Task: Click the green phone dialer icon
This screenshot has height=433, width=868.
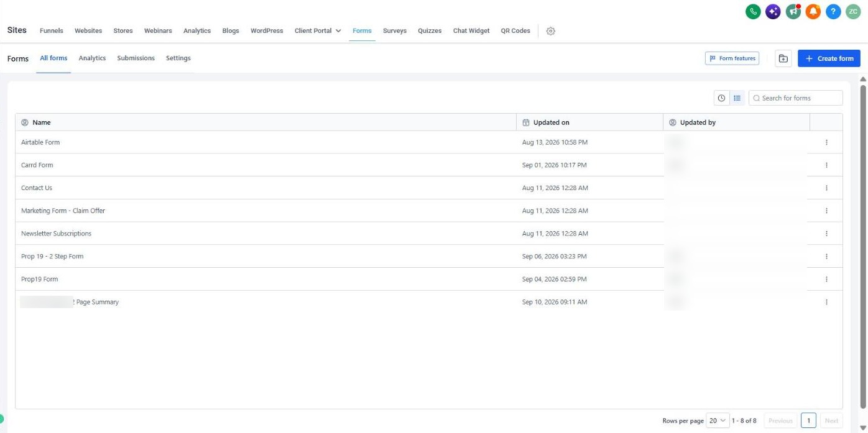Action: click(x=753, y=11)
